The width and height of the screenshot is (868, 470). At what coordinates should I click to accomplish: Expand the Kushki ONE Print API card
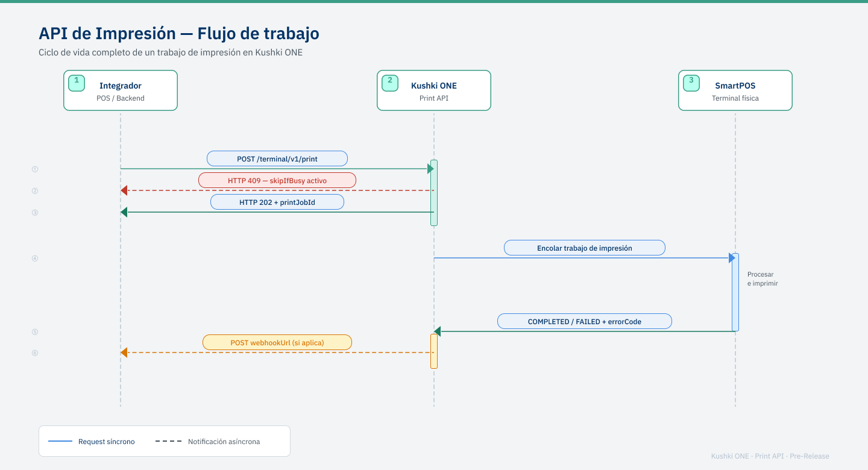pyautogui.click(x=433, y=90)
